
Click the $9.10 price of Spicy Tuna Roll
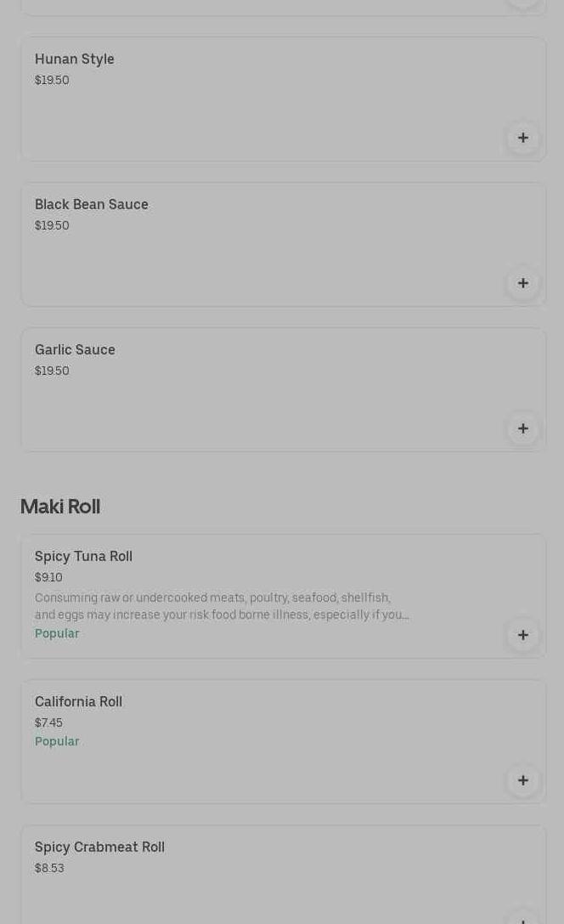pyautogui.click(x=48, y=577)
